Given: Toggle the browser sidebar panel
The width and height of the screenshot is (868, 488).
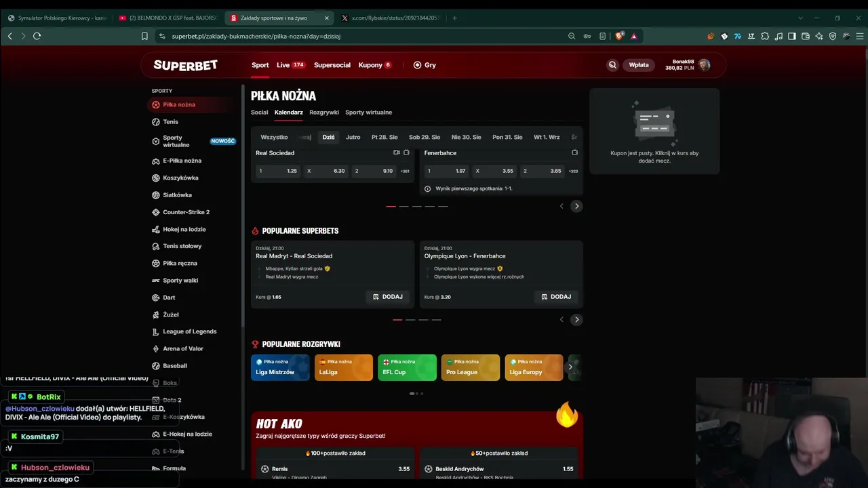Looking at the screenshot, I should pyautogui.click(x=792, y=36).
